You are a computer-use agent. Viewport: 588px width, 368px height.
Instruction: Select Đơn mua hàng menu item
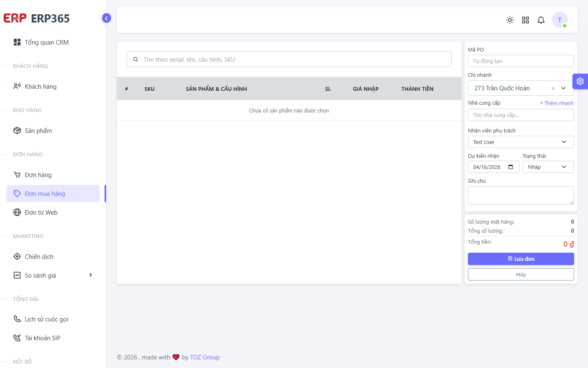click(53, 193)
